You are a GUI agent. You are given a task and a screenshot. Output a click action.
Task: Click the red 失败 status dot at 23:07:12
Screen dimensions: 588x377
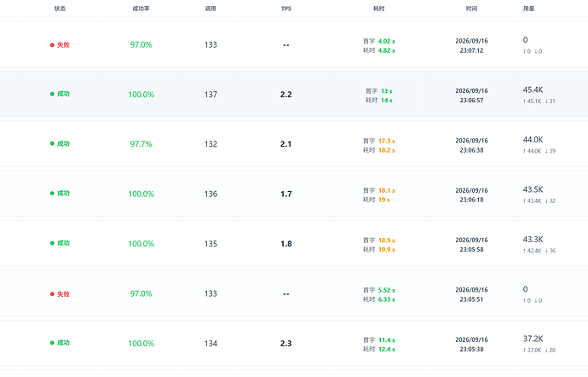click(x=52, y=45)
